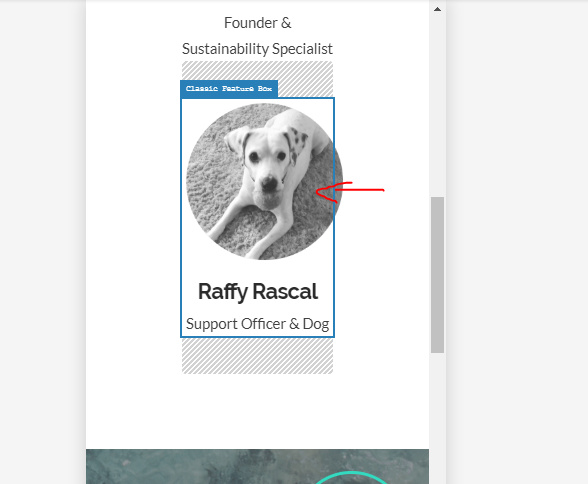Click the scrollbar up arrow
The image size is (588, 484).
437,9
